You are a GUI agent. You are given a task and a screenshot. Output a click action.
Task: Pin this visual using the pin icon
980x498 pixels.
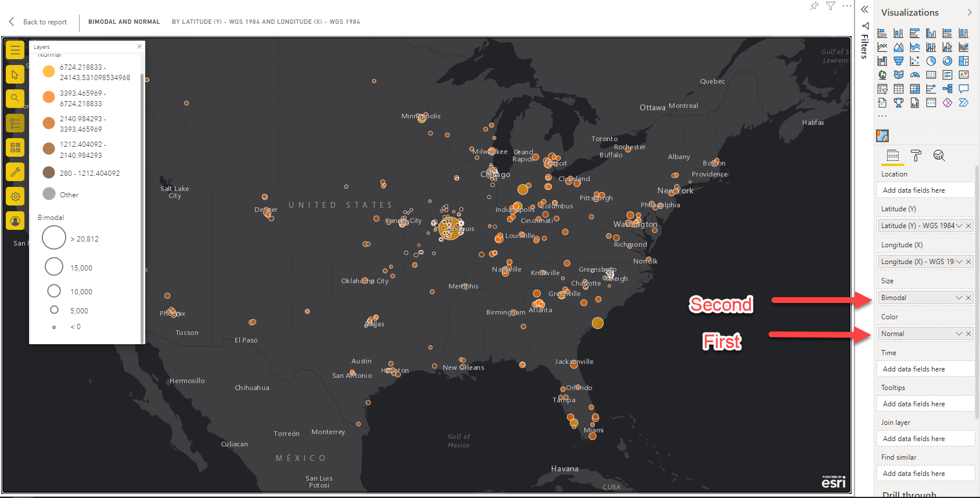click(814, 6)
